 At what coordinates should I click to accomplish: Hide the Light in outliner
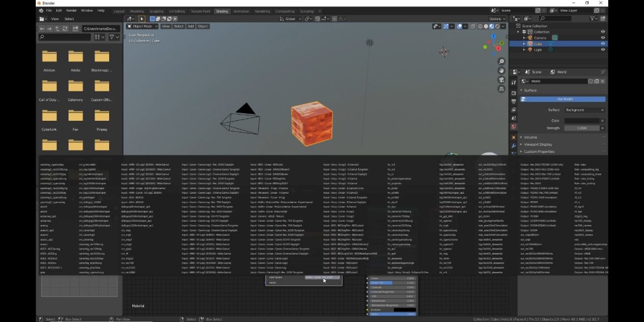pos(603,50)
